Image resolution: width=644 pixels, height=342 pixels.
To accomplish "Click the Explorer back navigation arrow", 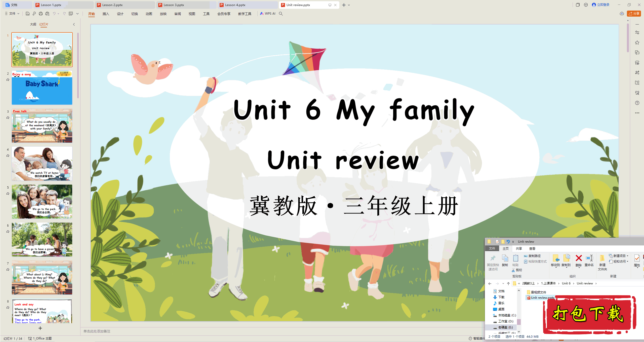I will pos(490,283).
